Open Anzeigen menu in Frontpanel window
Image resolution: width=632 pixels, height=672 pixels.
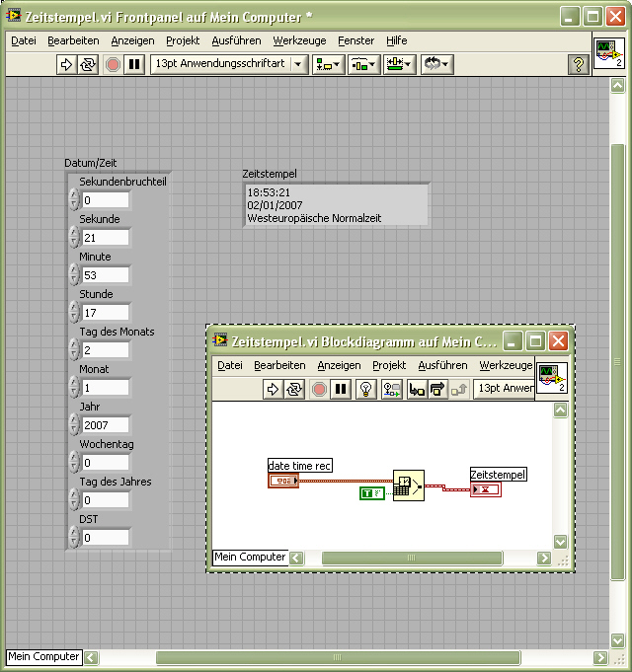point(132,40)
